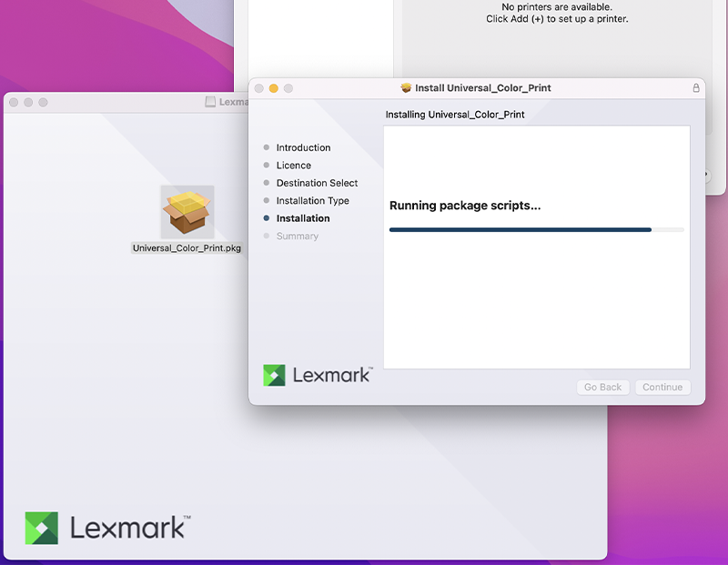Click the No printers are available message
This screenshot has height=565, width=728.
(557, 13)
